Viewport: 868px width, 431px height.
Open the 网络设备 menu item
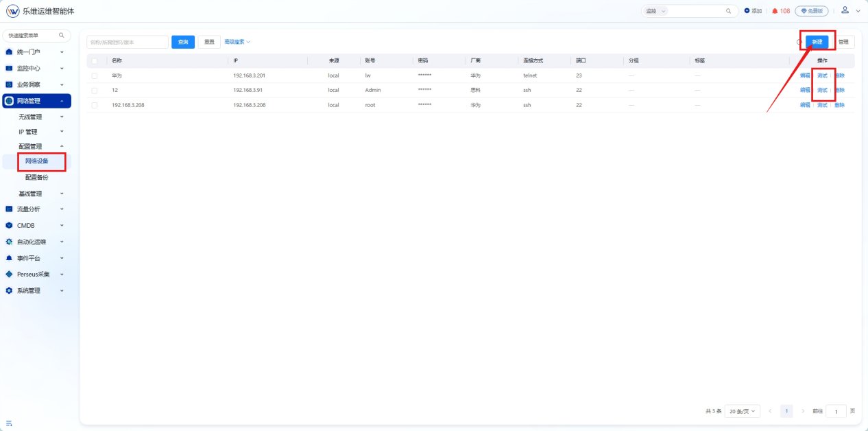pos(36,161)
